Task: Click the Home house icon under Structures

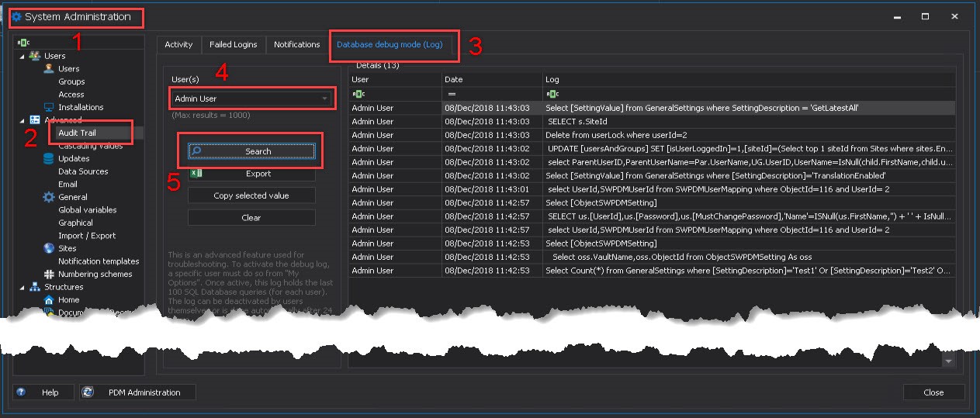Action: tap(49, 299)
